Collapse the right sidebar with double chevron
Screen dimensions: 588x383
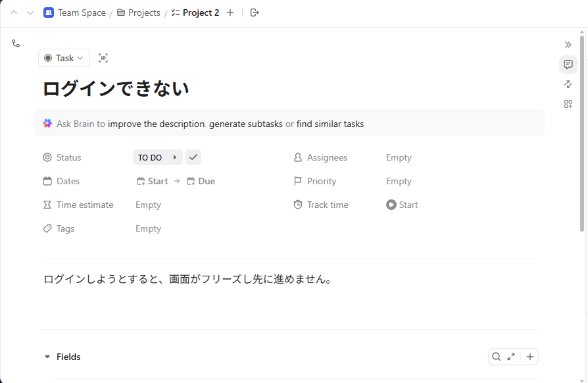click(568, 45)
